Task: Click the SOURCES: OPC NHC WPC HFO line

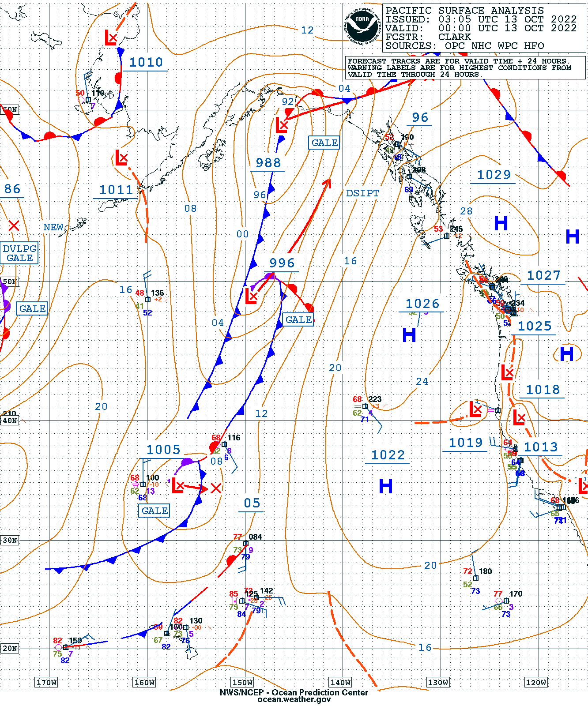Action: pos(464,46)
